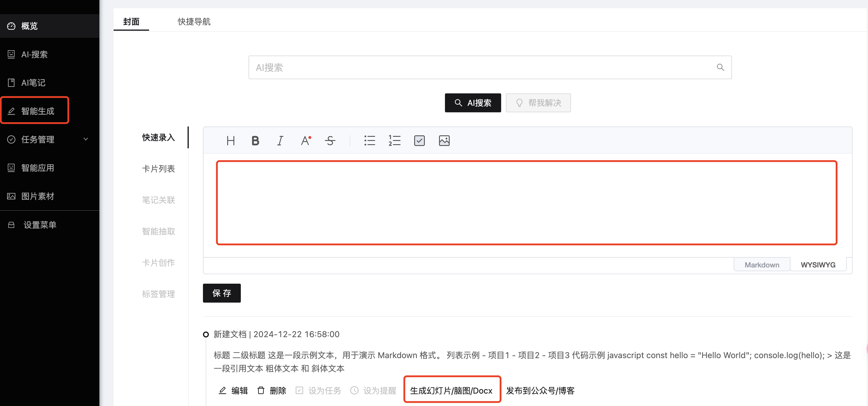Insert an unordered bullet list
Viewport: 868px width, 406px height.
tap(370, 141)
